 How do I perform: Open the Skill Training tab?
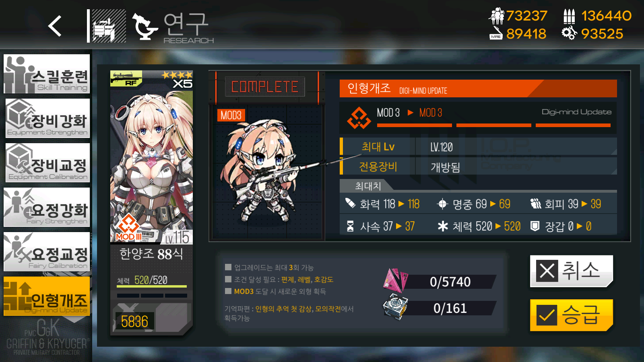pos(47,74)
